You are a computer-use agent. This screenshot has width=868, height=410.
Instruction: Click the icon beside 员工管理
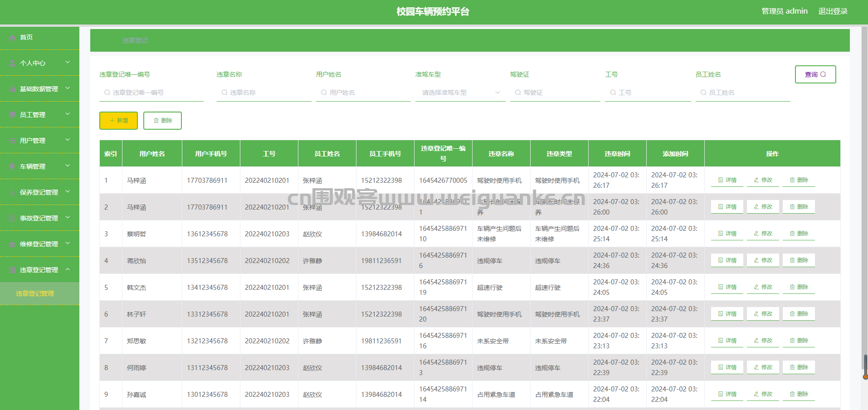[x=13, y=115]
